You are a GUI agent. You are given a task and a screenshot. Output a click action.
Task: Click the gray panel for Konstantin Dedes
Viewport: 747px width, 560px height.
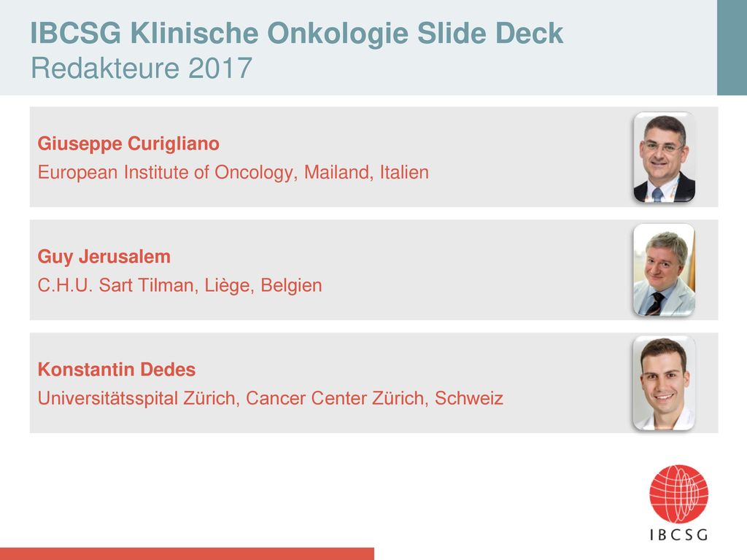(x=373, y=383)
